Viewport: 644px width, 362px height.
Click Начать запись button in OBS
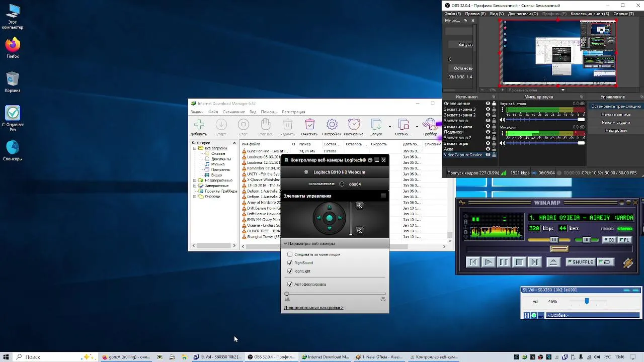[x=616, y=115]
